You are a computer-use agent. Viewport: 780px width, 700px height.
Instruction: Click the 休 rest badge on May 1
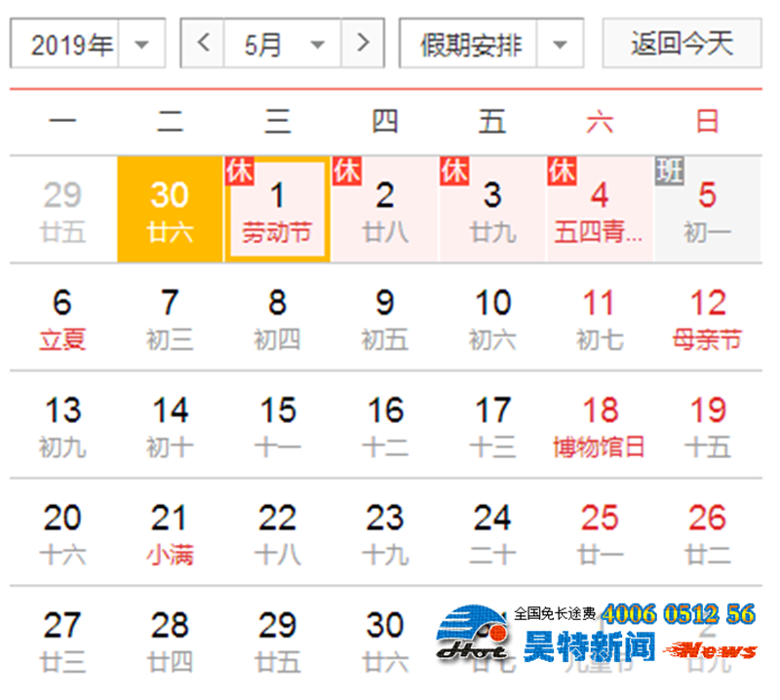coord(242,171)
